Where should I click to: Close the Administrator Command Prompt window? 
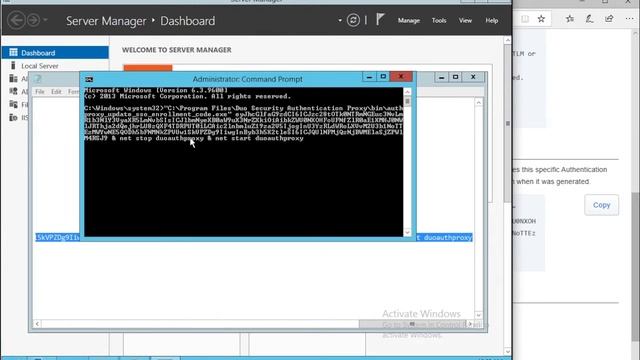point(401,77)
